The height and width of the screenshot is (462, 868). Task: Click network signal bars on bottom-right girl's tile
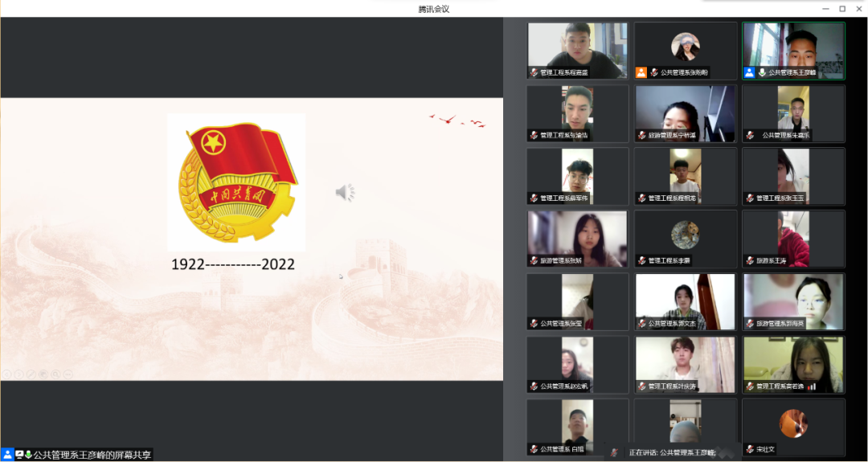[x=812, y=386]
